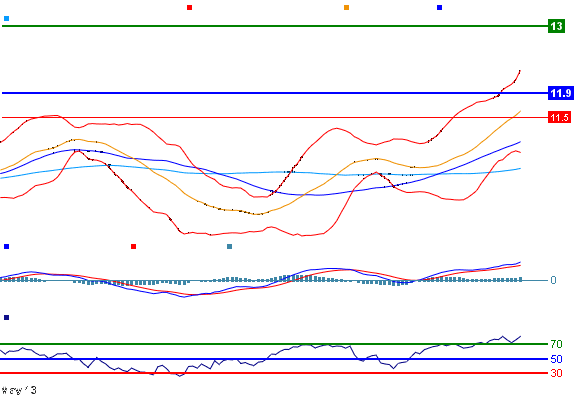Click the light blue legend square at top-left
577x395 pixels.
pos(6,18)
